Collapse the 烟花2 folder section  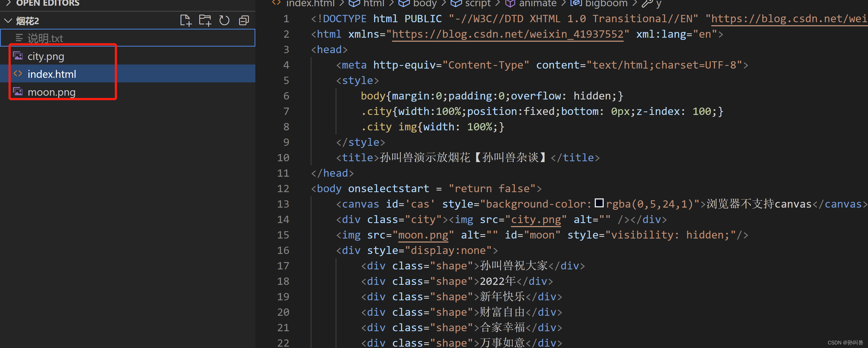(x=8, y=21)
